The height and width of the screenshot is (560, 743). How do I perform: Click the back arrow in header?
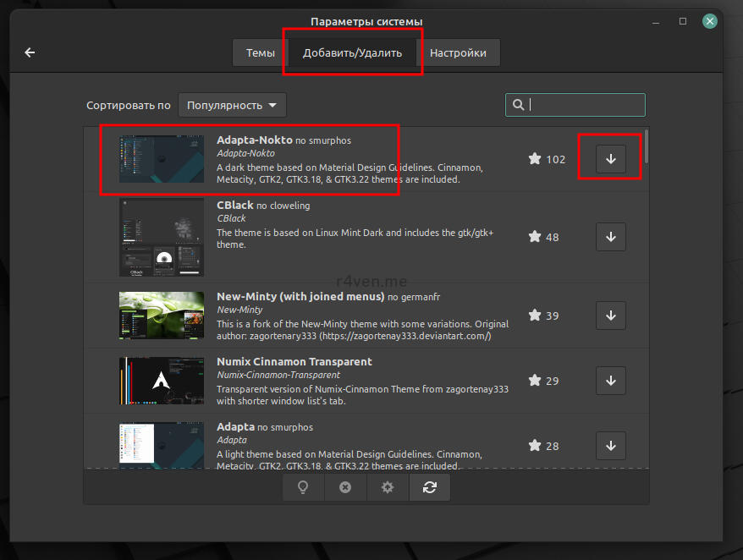[x=30, y=52]
